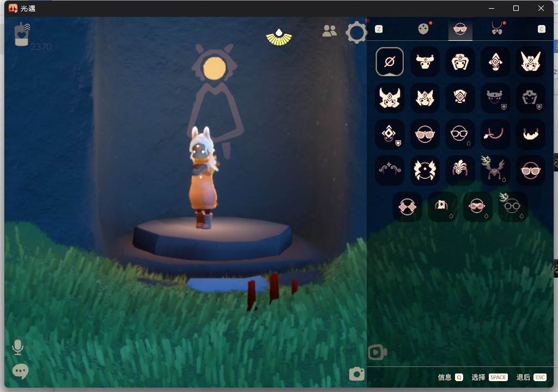Choose the white crescent beard accessory
The height and width of the screenshot is (392, 558).
(530, 134)
